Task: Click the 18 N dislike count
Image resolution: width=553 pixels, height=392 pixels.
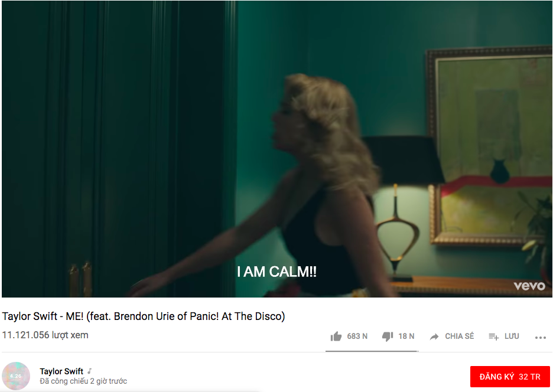Action: point(406,337)
